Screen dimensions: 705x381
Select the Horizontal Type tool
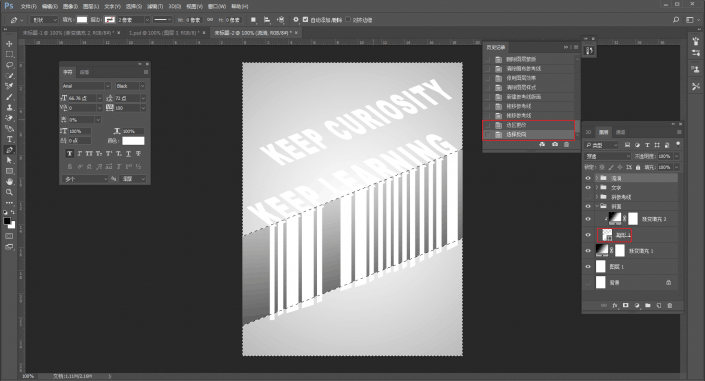9,139
